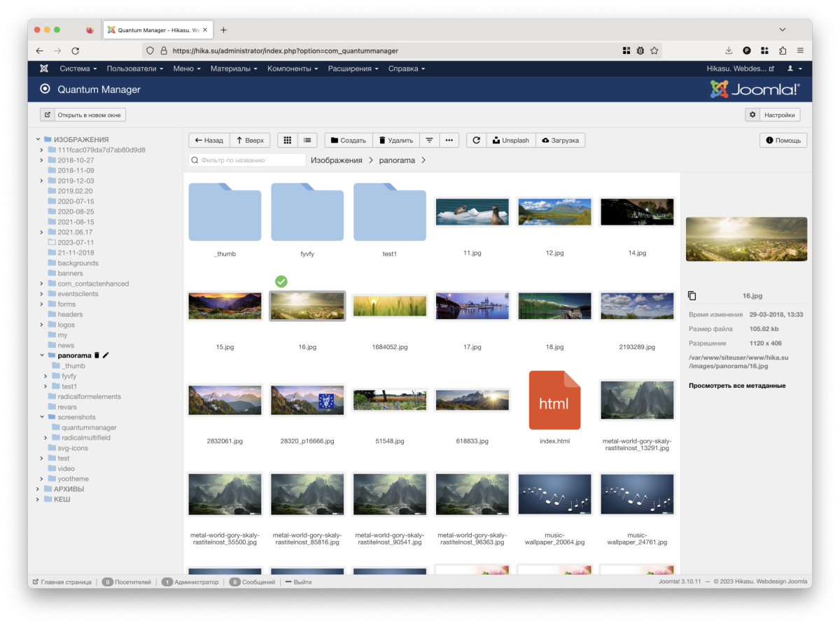Screen dimensions: 840x625
Task: Select the index.html file thumbnail
Action: pos(554,400)
